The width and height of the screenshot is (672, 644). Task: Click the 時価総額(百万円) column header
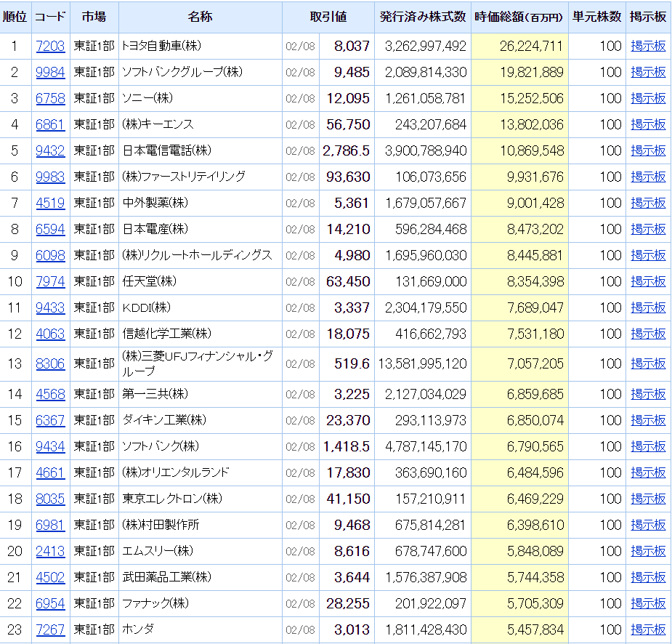click(x=519, y=17)
